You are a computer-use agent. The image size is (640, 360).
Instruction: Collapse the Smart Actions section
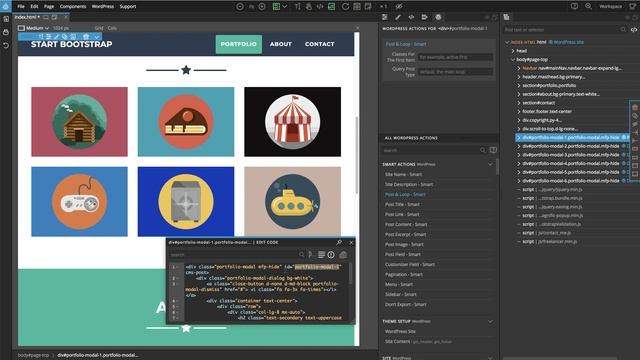[490, 164]
